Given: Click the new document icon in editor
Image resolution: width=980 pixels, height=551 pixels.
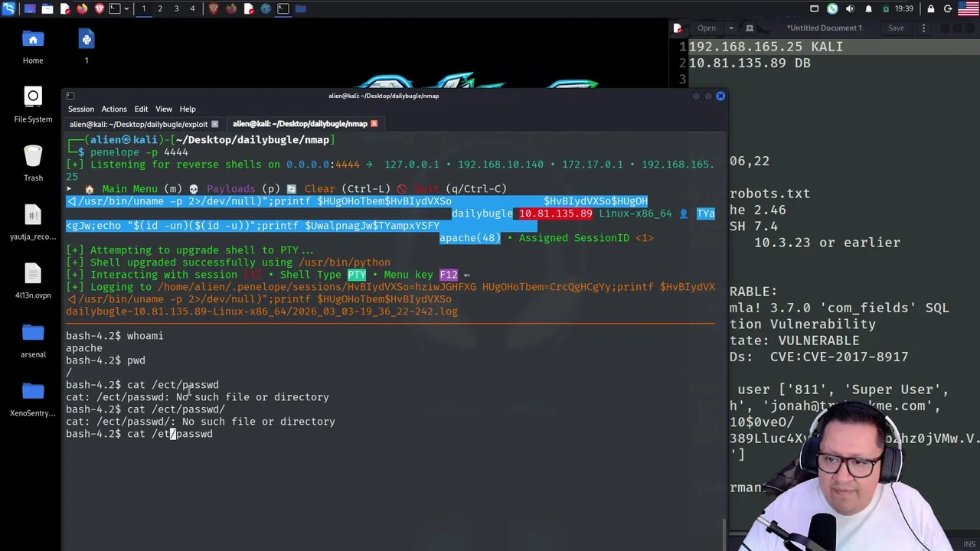Looking at the screenshot, I should point(750,28).
